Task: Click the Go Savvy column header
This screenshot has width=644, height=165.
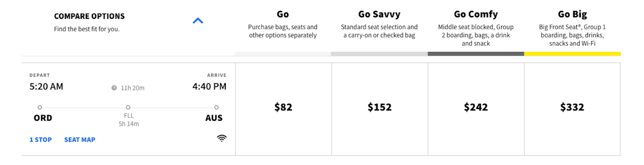Action: click(x=379, y=14)
